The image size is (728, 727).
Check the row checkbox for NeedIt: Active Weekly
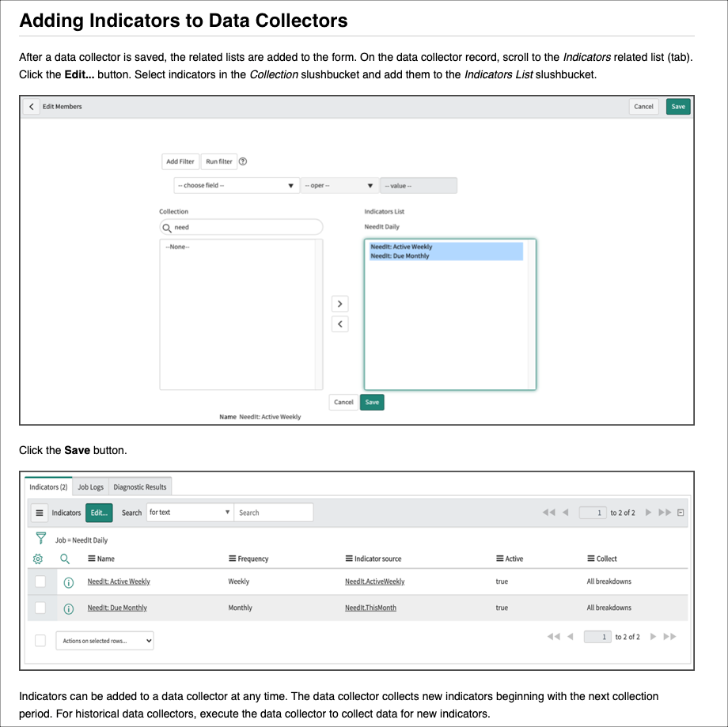pyautogui.click(x=40, y=582)
